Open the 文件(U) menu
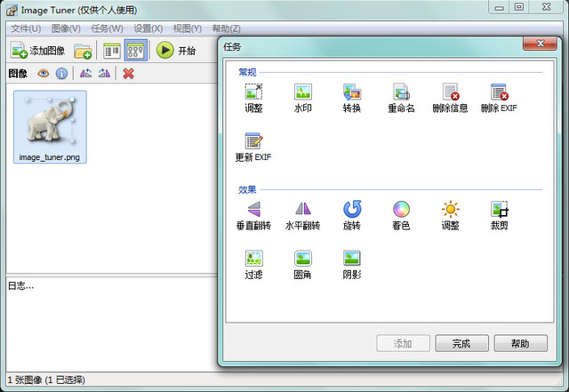 26,28
